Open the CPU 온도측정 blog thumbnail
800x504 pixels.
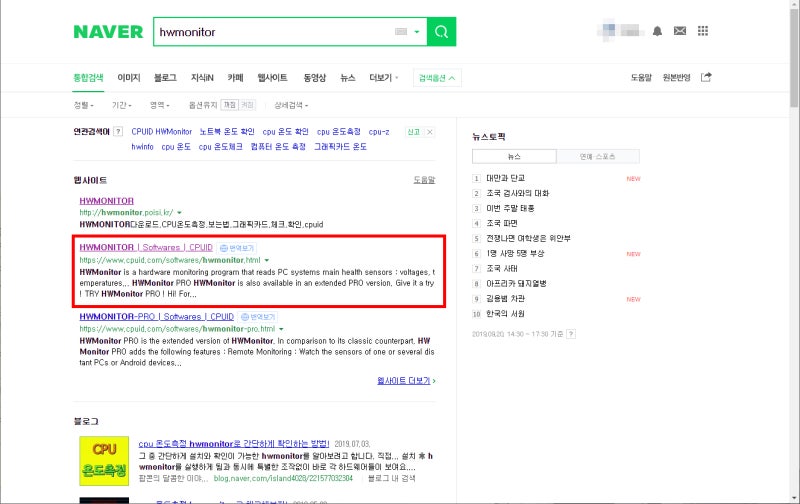click(104, 461)
